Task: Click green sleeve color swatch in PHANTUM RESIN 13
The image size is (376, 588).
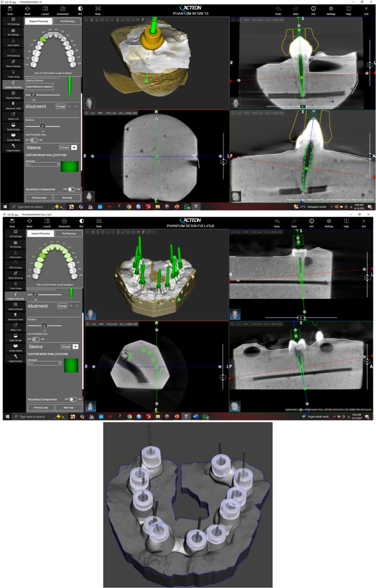Action: tap(70, 166)
